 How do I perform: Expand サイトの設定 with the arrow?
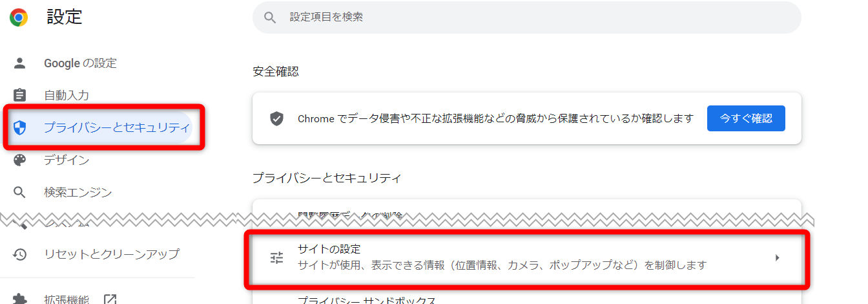tap(777, 257)
